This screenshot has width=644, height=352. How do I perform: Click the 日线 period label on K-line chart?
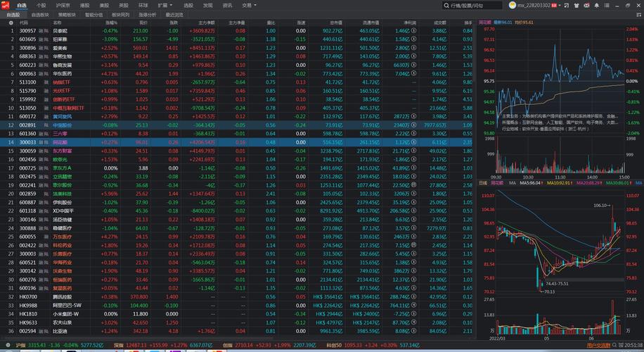(483, 182)
